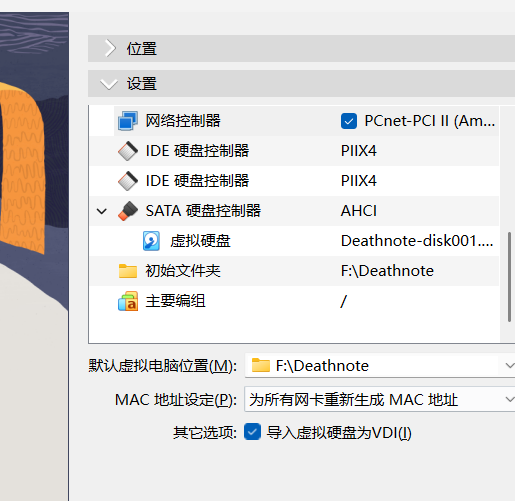Select the 初始文件夹 row label
The height and width of the screenshot is (501, 515).
tap(183, 271)
